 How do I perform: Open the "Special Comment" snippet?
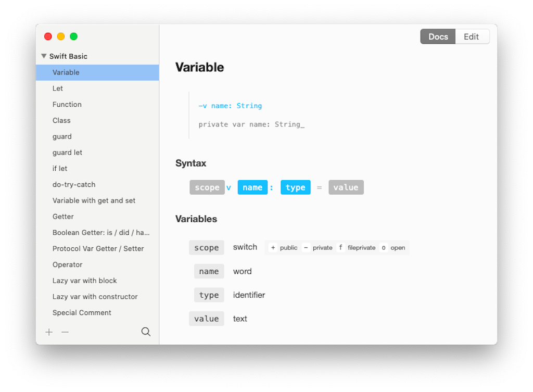click(x=82, y=312)
